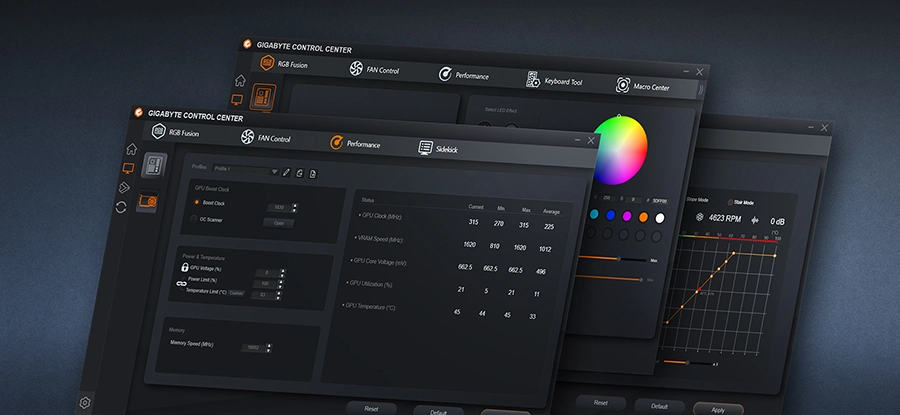Click Performance tab in middle window
900x415 pixels.
click(464, 75)
